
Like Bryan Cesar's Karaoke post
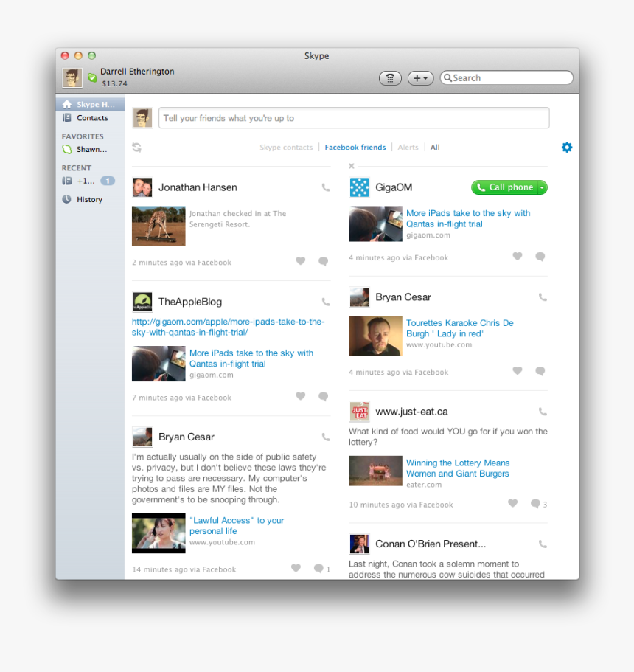pyautogui.click(x=518, y=370)
